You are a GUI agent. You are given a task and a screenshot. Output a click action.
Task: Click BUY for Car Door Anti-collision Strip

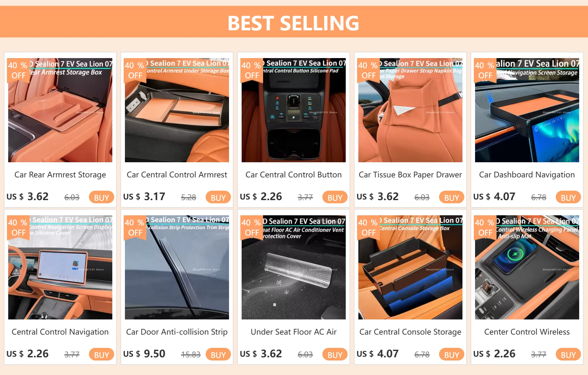coord(218,354)
